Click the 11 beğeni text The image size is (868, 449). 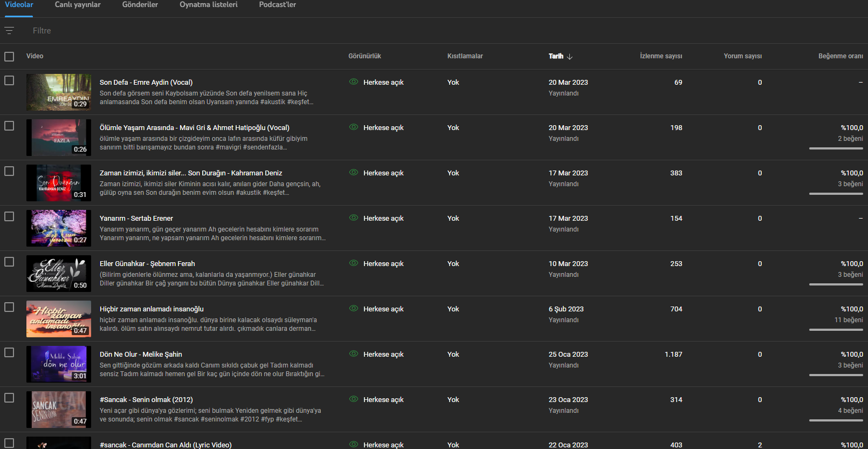click(849, 320)
